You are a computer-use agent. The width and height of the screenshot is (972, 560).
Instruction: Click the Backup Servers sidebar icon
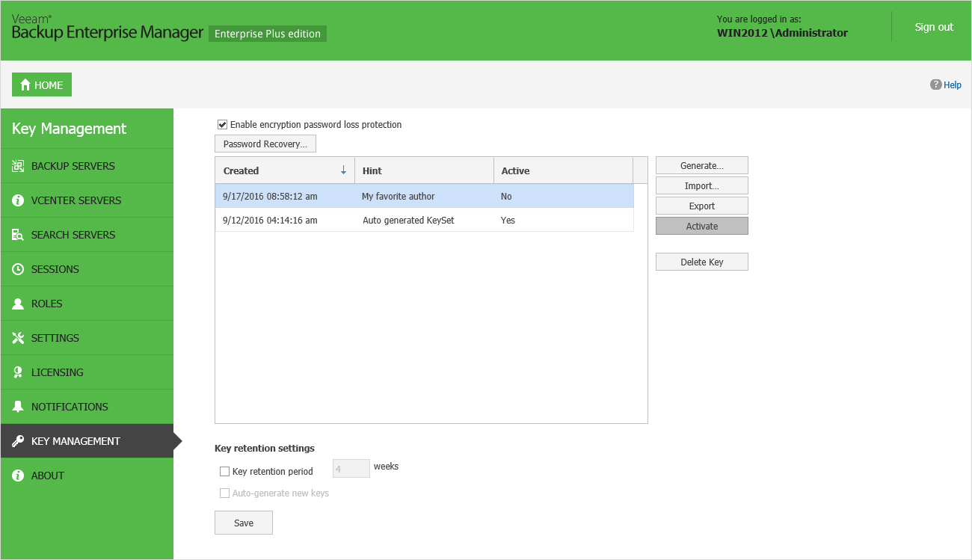point(18,166)
